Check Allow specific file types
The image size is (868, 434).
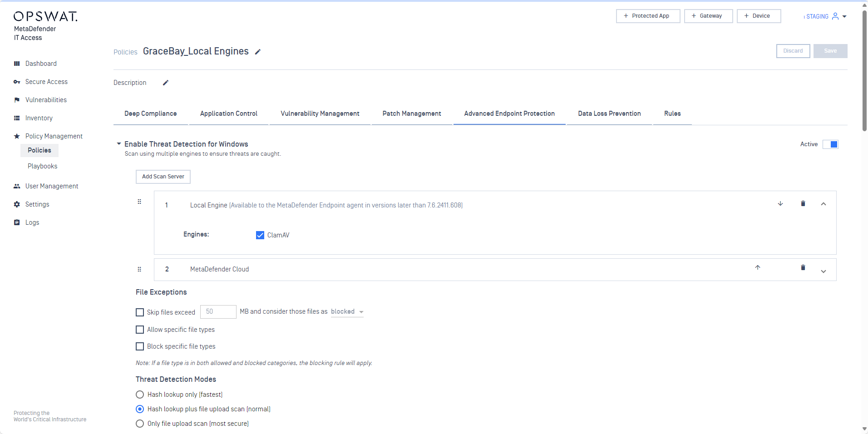click(140, 330)
